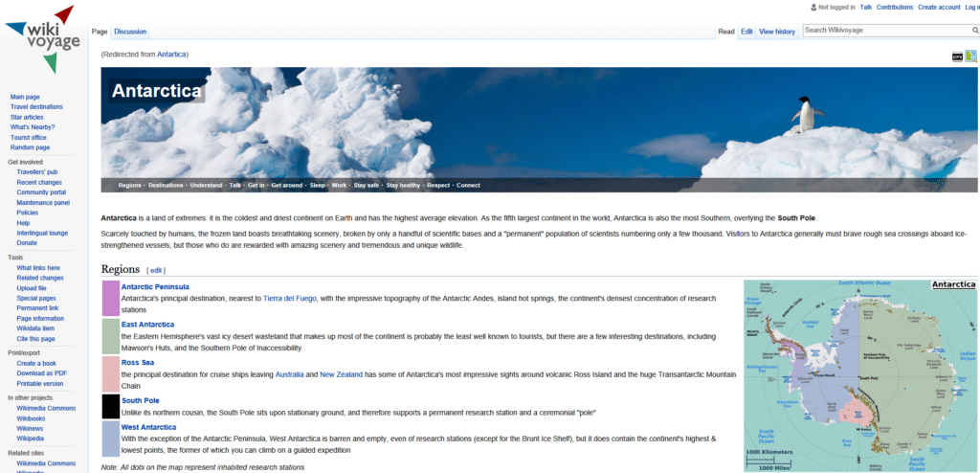
Task: Jump to Destinations in the banner menu
Action: [x=166, y=185]
